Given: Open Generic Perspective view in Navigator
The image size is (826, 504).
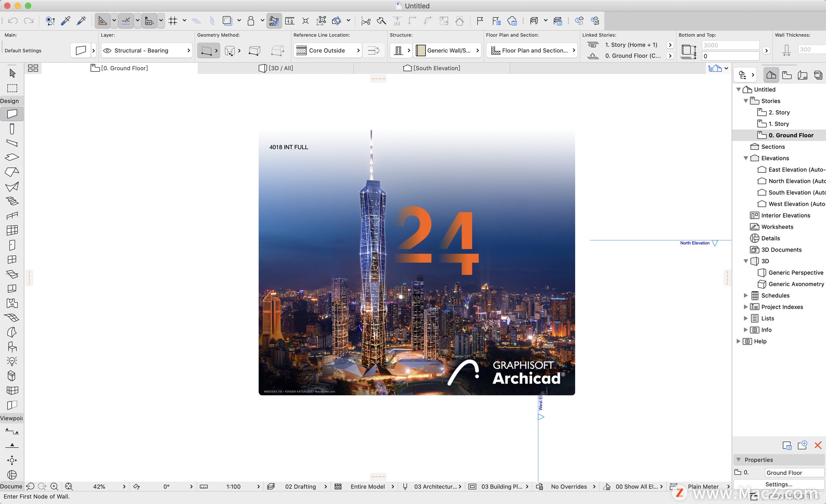Looking at the screenshot, I should pos(795,272).
